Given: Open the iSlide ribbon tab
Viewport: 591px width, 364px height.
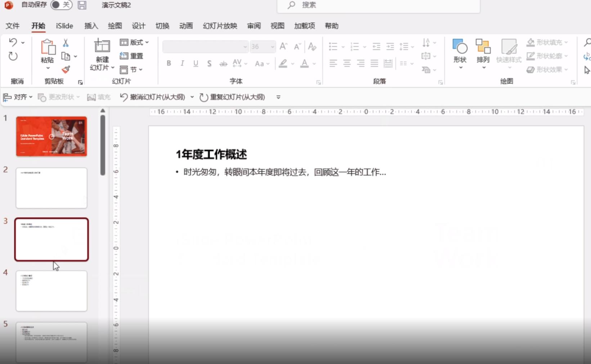Looking at the screenshot, I should click(x=64, y=26).
